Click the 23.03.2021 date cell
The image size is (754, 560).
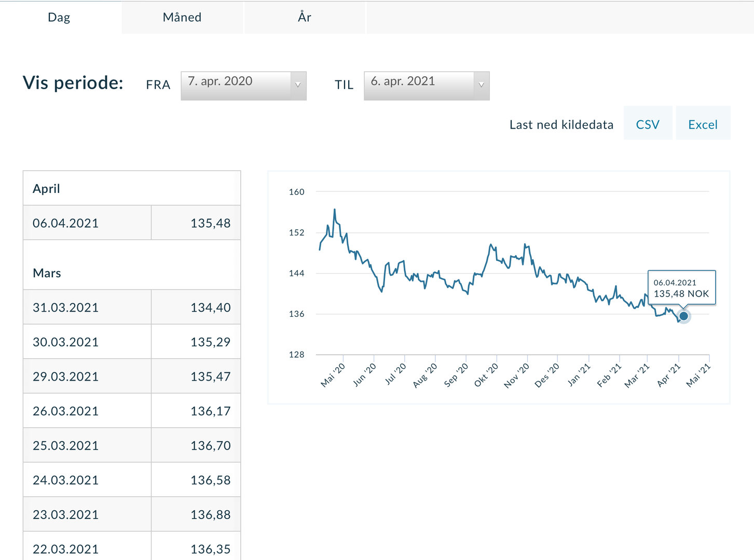65,515
